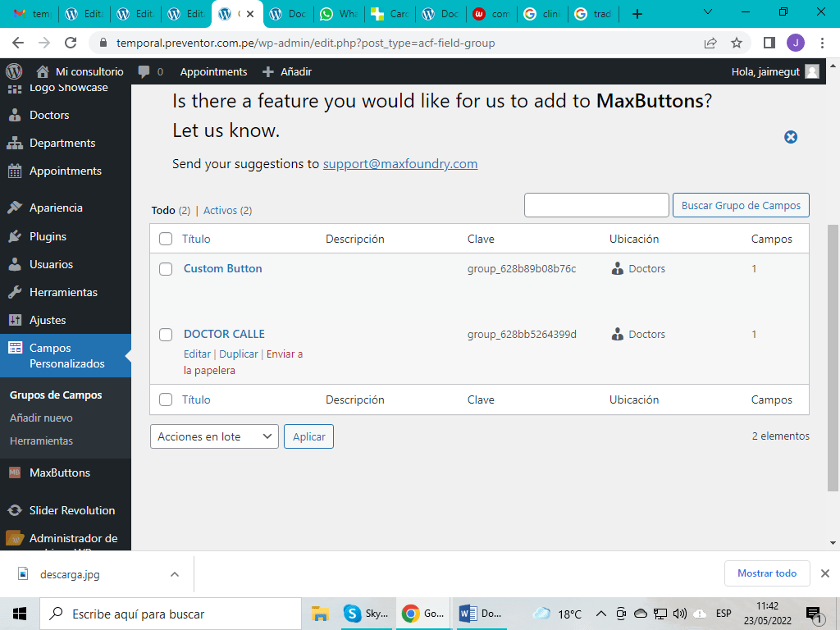Click the MaxButtons sidebar icon
840x630 pixels.
click(x=15, y=472)
